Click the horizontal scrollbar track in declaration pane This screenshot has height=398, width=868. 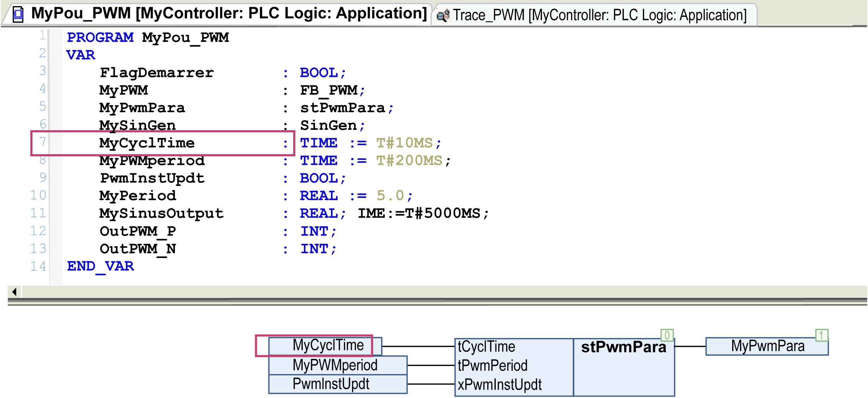click(x=445, y=292)
